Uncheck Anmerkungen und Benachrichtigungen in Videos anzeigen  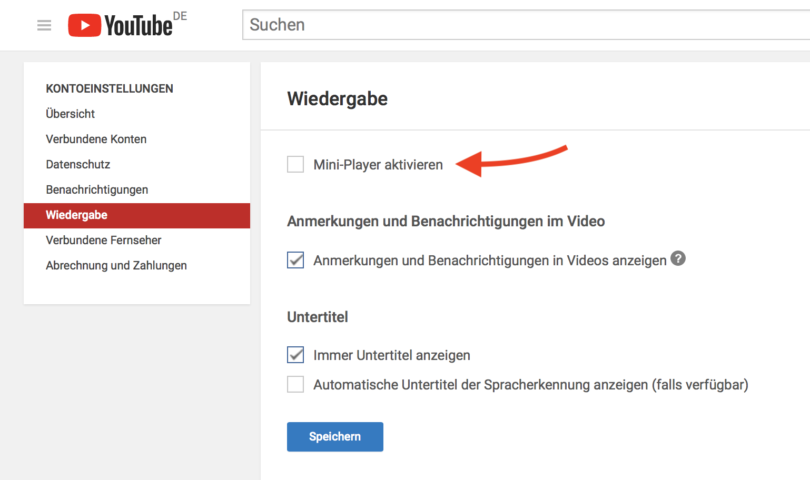[295, 260]
